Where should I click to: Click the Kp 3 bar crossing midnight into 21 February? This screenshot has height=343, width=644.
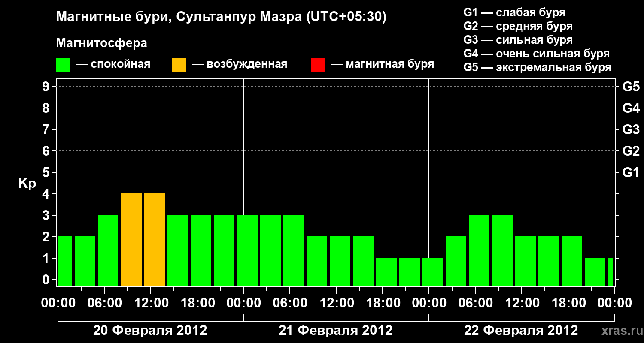coord(247,251)
